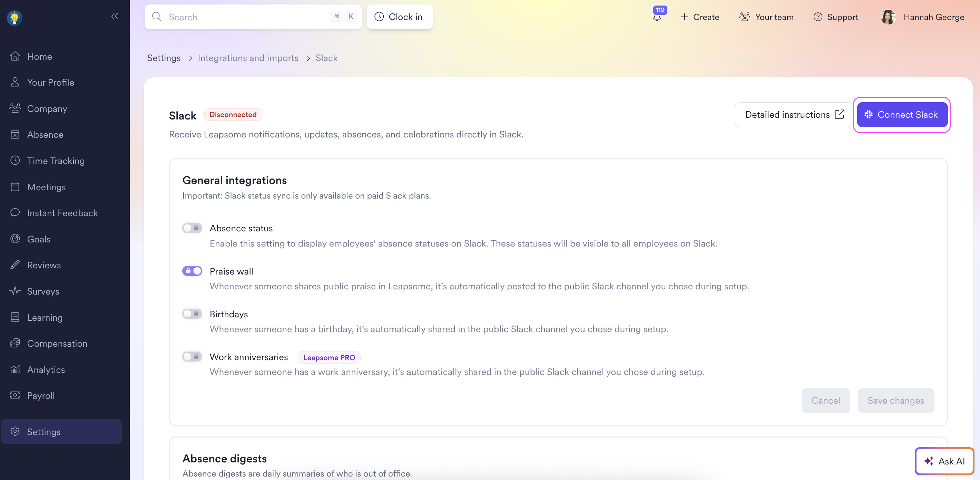The height and width of the screenshot is (480, 980).
Task: Collapse the sidebar with double-chevron icon
Action: (115, 16)
